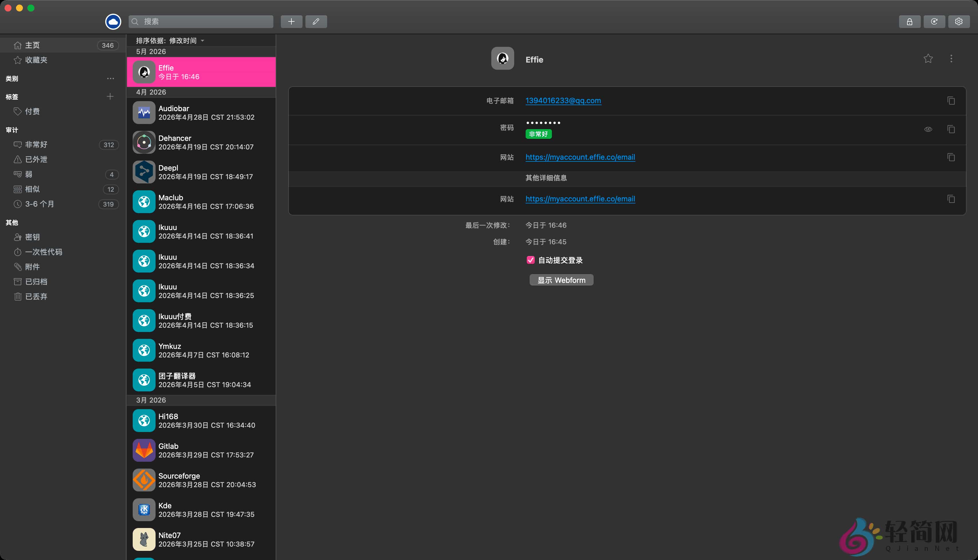This screenshot has height=560, width=978.
Task: Select the 付费 tag
Action: pos(63,111)
